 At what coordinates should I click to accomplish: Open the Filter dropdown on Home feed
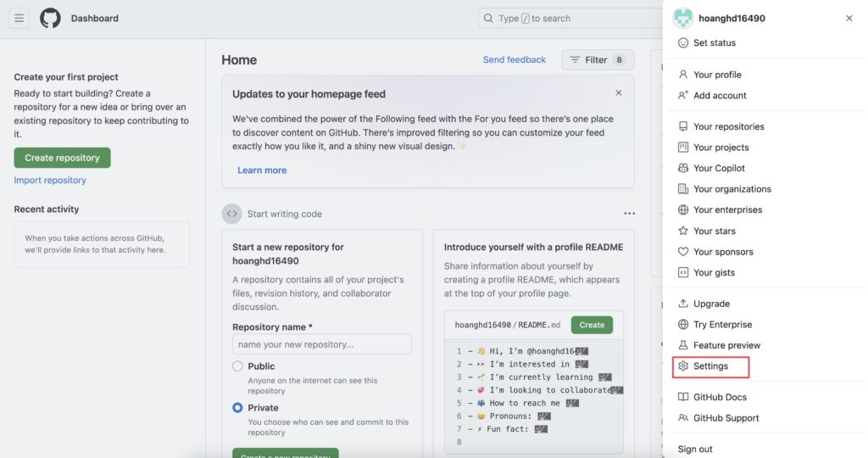598,60
